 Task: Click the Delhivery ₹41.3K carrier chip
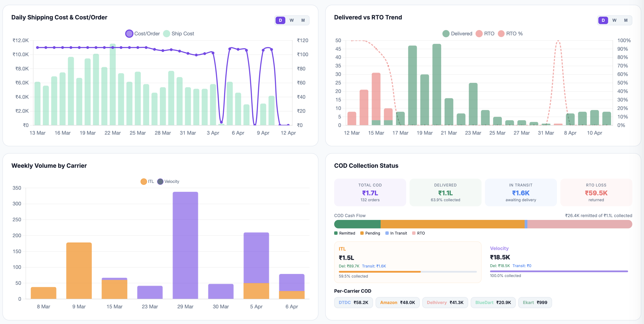tap(445, 302)
